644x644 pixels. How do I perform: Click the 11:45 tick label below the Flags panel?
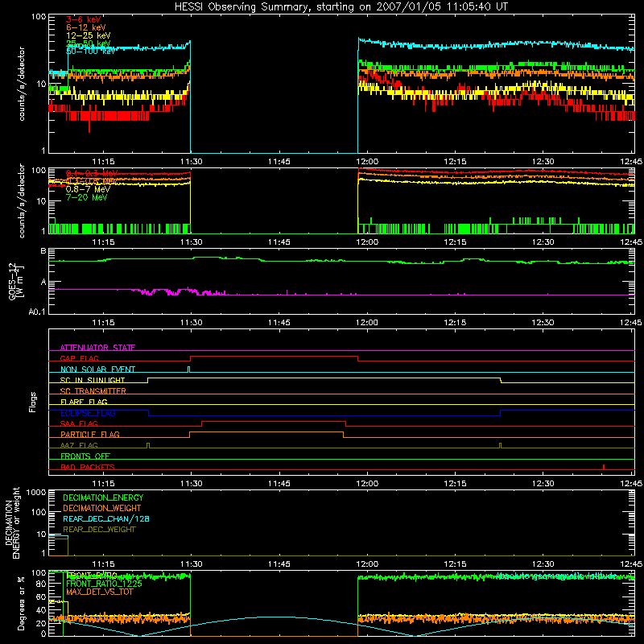(279, 484)
